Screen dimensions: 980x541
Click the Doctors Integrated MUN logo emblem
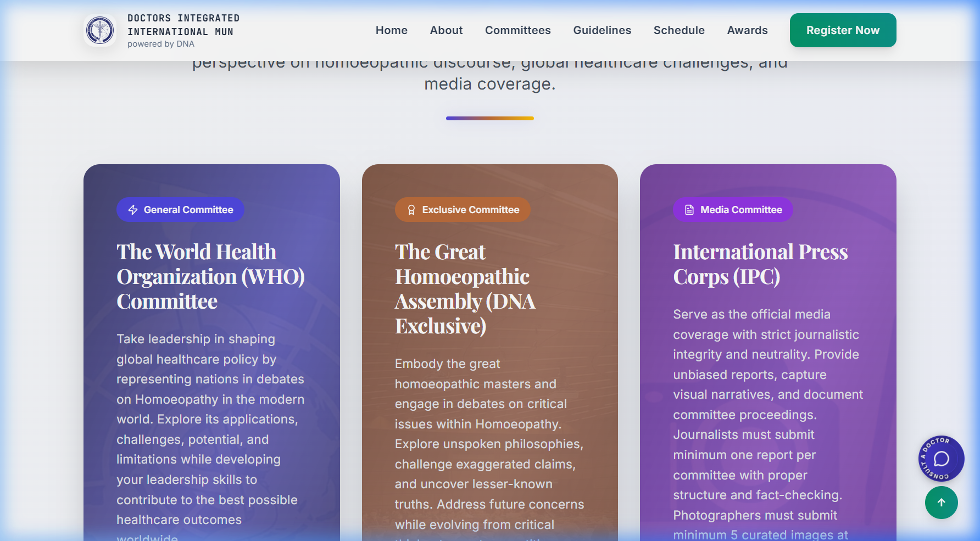[x=100, y=30]
